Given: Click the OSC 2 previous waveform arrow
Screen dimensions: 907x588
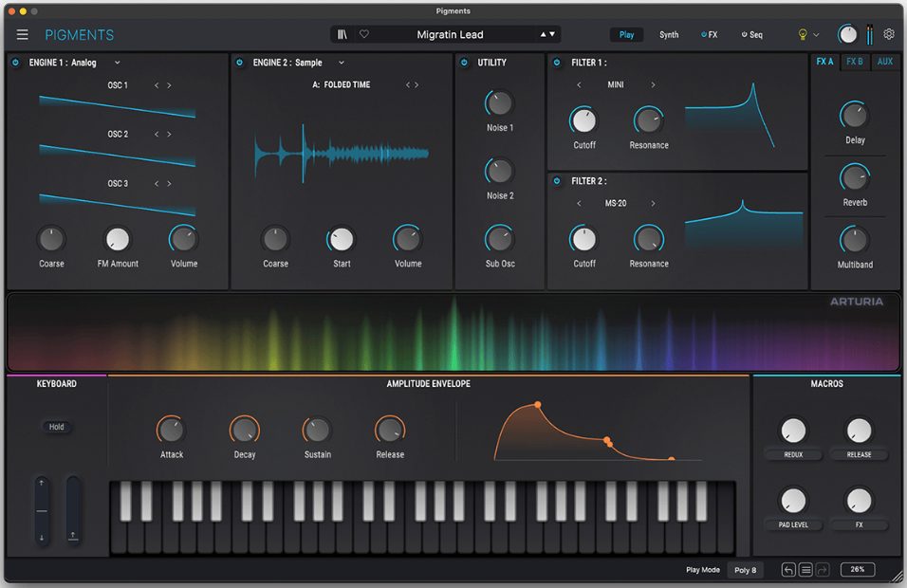Looking at the screenshot, I should coord(157,134).
